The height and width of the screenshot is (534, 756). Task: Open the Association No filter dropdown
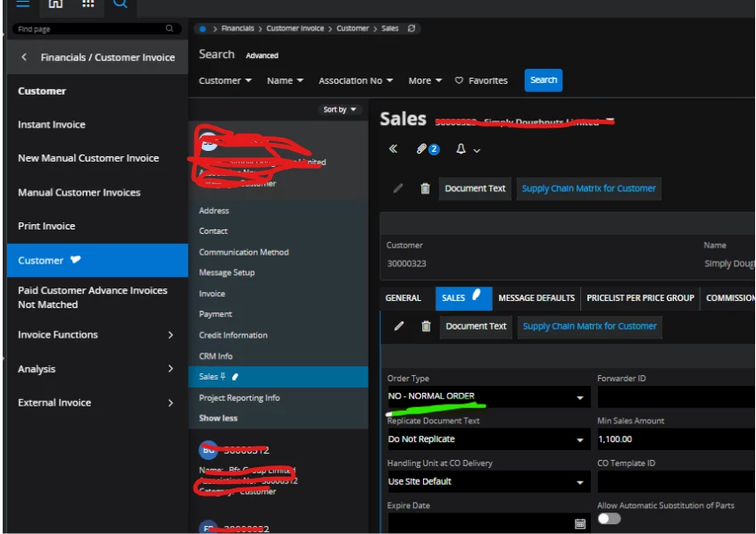coord(355,80)
